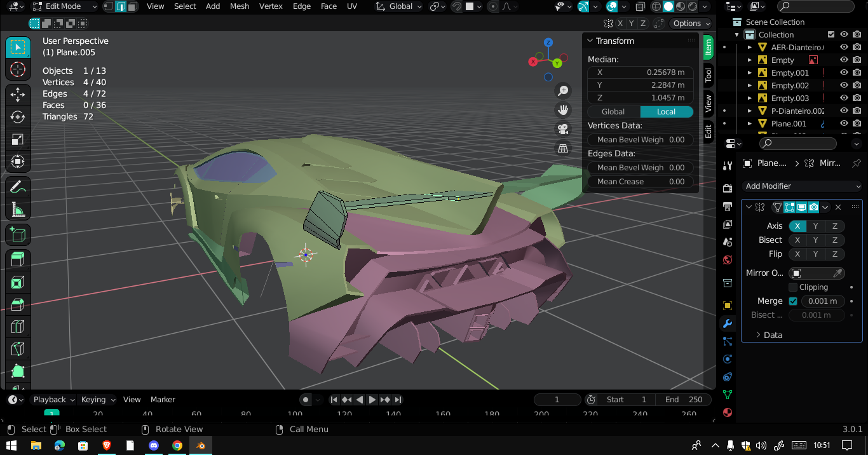Switch to the View sidebar tab
Screen dimensions: 868x455
coord(709,103)
